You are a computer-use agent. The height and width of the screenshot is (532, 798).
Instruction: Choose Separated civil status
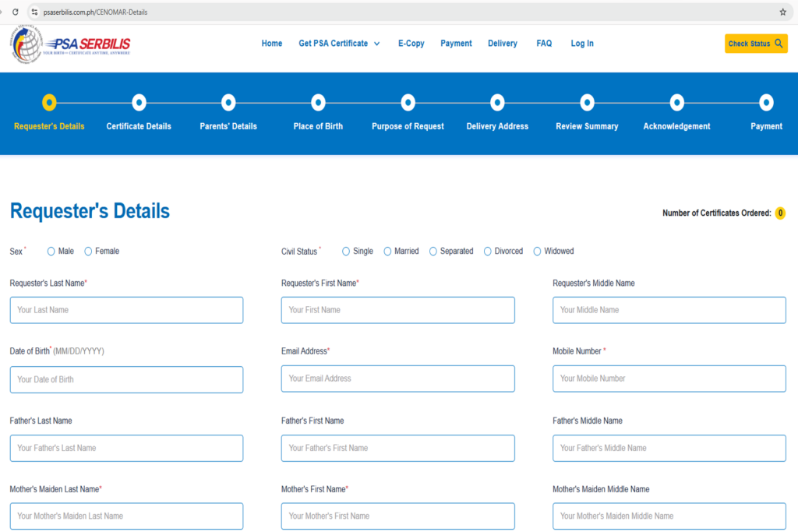point(433,252)
